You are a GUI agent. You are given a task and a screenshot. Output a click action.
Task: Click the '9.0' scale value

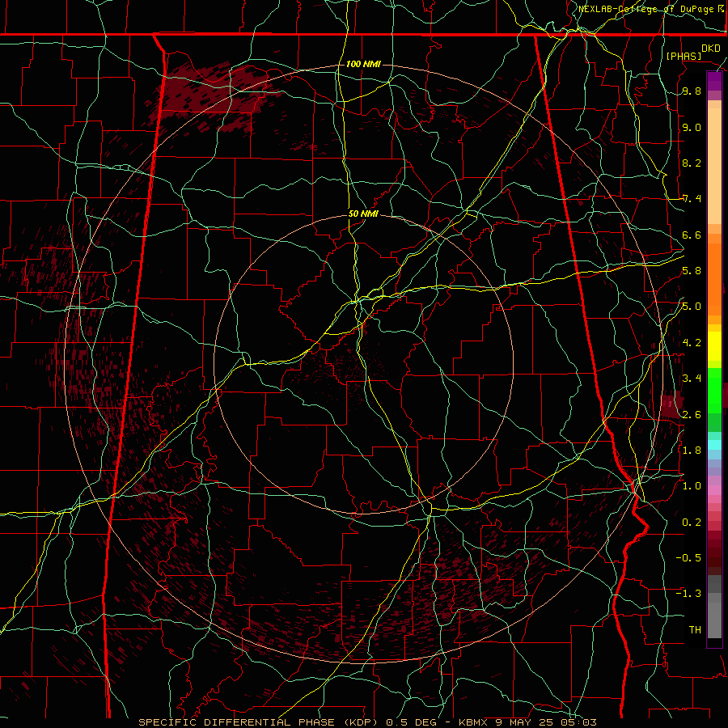692,127
